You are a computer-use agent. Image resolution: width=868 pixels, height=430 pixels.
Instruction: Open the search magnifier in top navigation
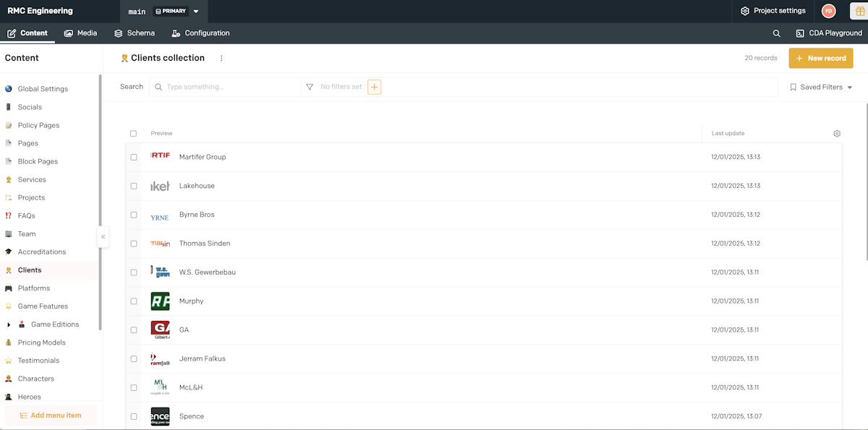pyautogui.click(x=776, y=33)
